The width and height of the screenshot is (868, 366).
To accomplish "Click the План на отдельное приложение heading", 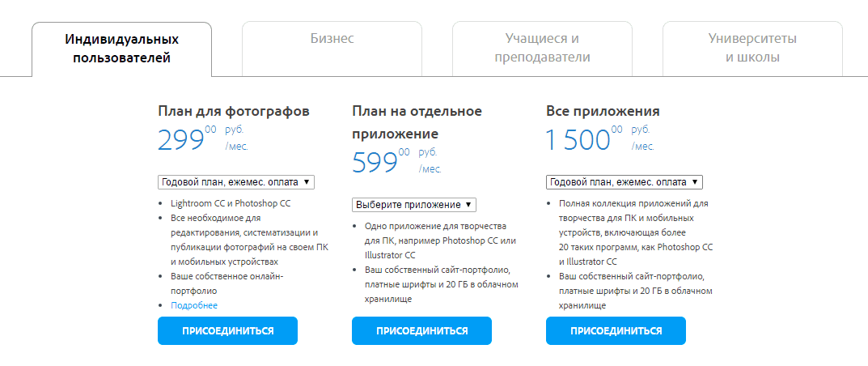I will (x=417, y=121).
